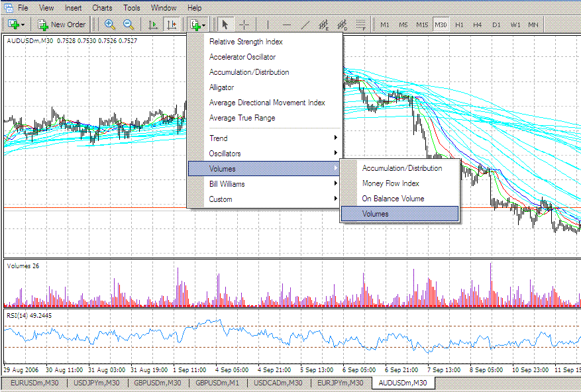Open the Help menu

click(194, 7)
